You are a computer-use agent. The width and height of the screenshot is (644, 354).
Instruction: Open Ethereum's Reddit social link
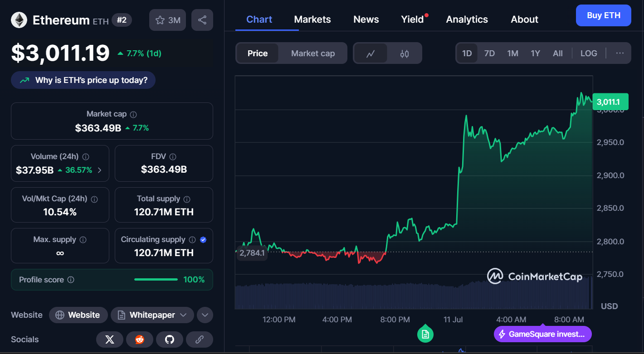[x=140, y=339]
